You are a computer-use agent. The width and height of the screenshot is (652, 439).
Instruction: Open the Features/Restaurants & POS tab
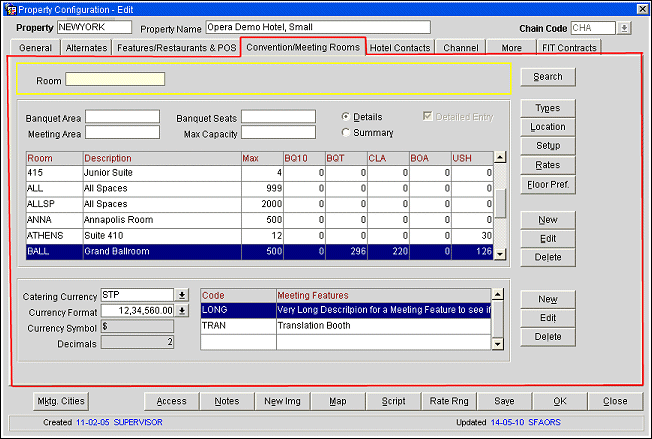[x=176, y=48]
